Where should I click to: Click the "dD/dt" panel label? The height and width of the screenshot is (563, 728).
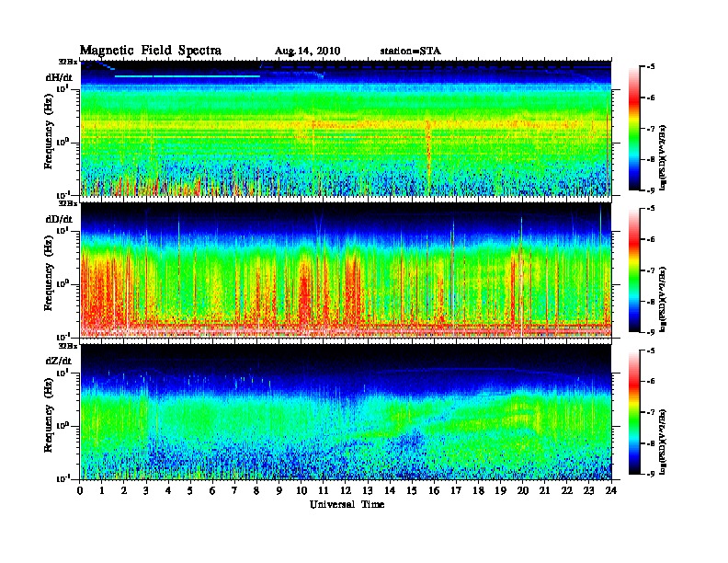59,219
